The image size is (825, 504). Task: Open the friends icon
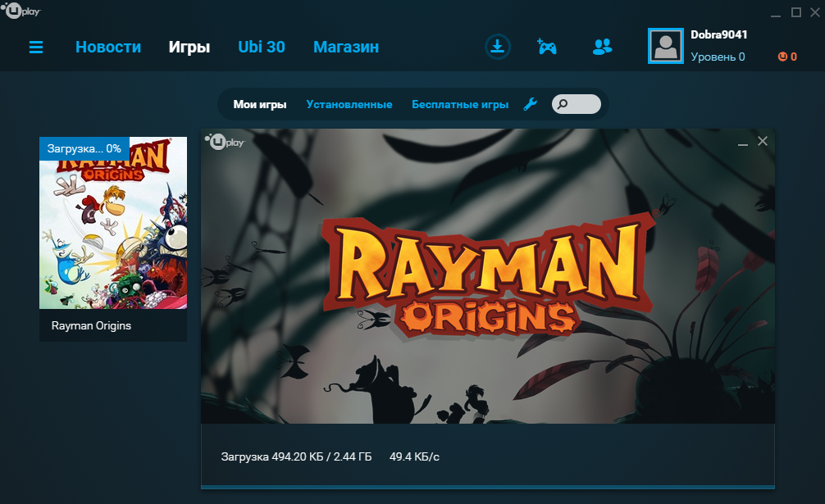602,47
